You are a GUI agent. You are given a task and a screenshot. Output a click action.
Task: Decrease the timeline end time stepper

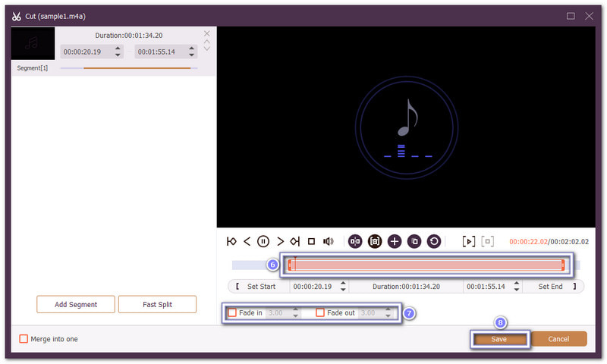517,290
